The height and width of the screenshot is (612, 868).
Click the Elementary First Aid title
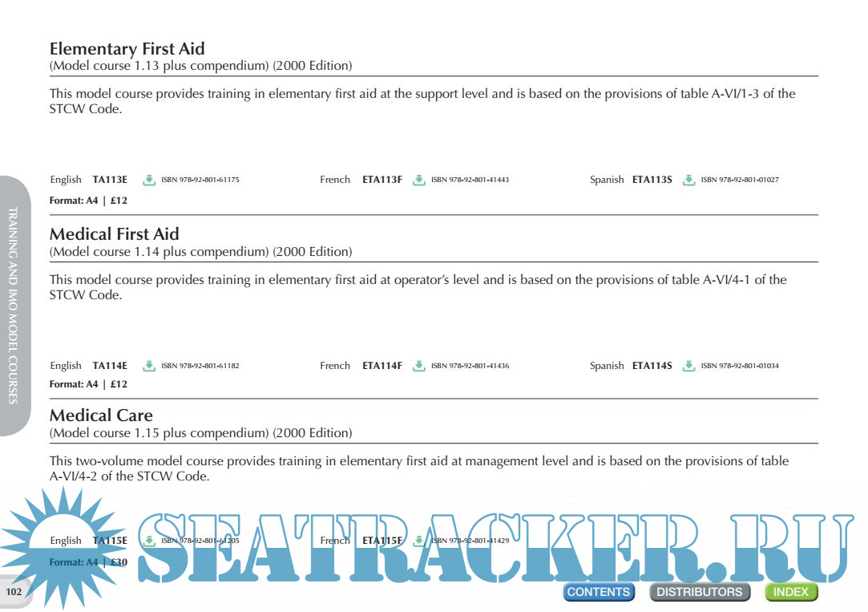[x=127, y=49]
